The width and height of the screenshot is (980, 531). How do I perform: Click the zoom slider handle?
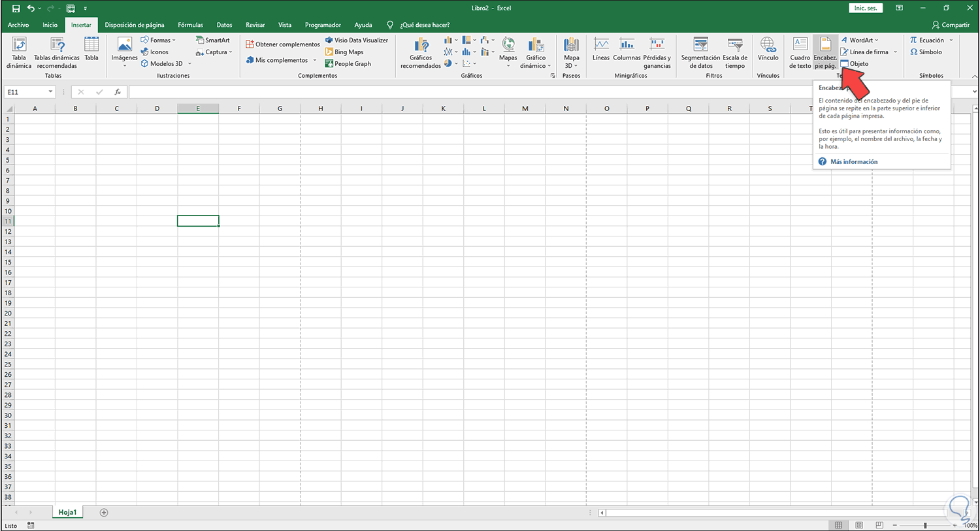coord(925,525)
